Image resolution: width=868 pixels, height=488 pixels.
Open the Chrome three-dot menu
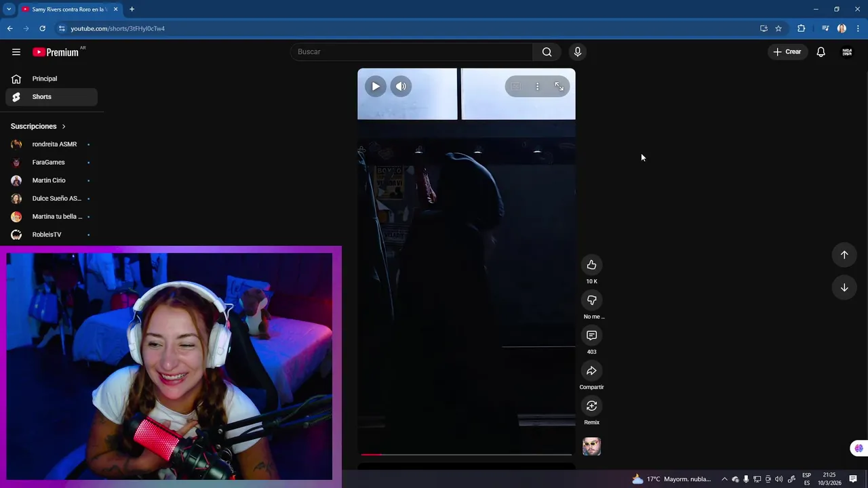[x=859, y=28]
